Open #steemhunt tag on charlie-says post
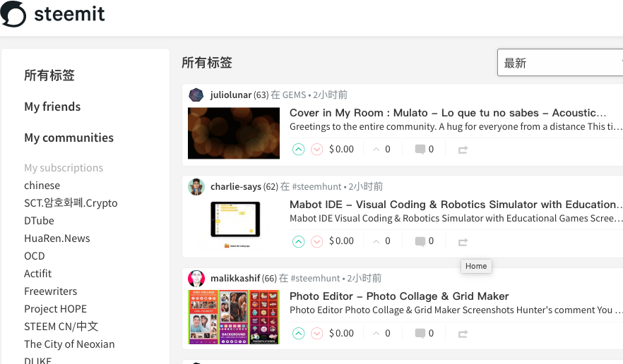 tap(316, 186)
